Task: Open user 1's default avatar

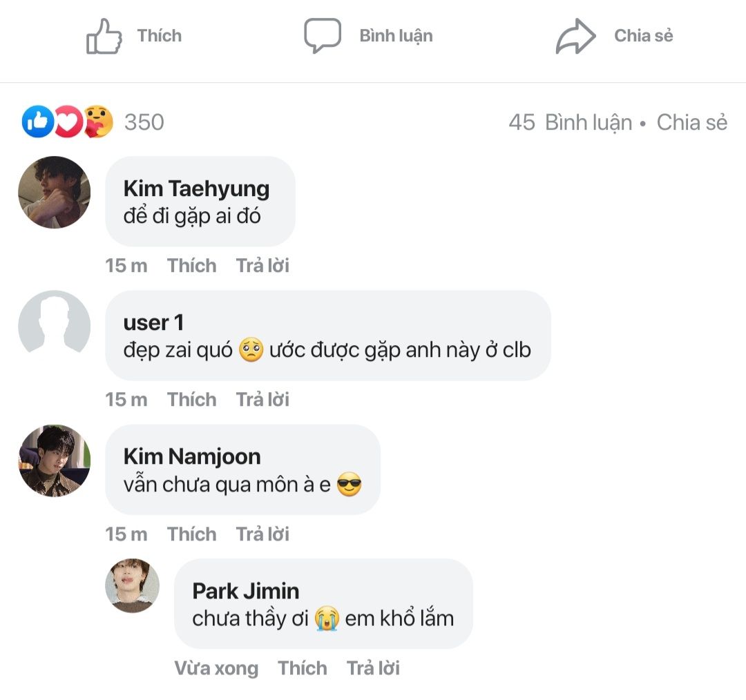Action: tap(54, 327)
